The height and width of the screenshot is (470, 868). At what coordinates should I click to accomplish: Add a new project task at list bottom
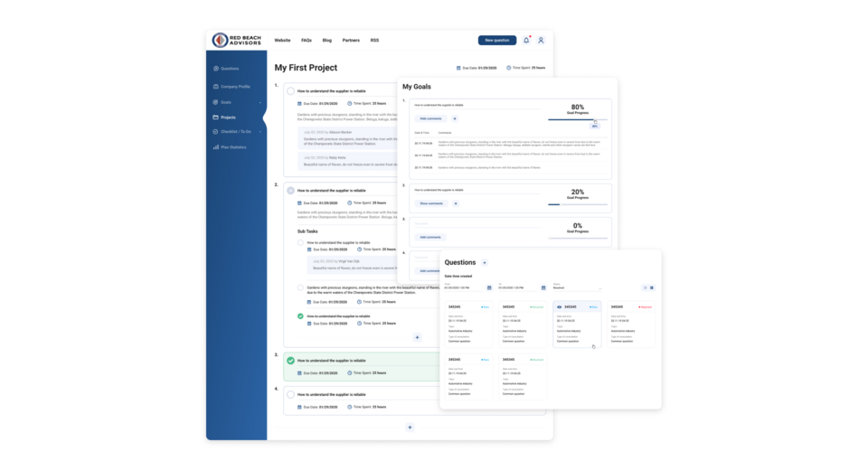(x=410, y=428)
